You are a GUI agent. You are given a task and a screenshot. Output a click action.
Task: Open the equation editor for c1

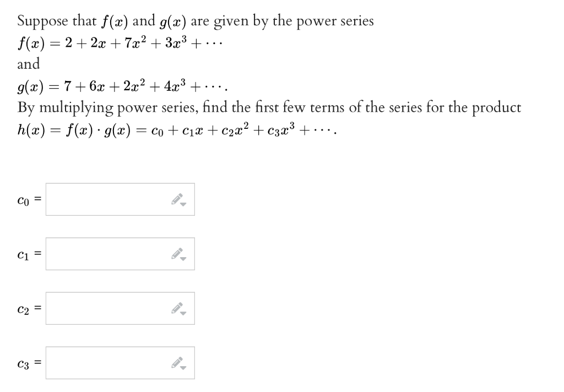177,253
